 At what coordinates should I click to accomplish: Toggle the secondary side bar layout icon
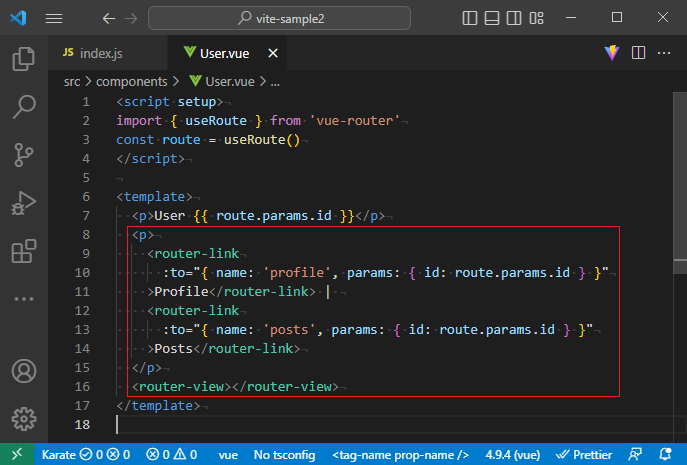(514, 18)
